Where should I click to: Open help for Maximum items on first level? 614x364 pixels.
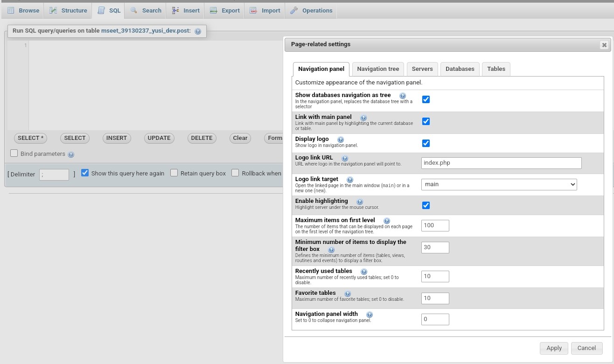(x=387, y=221)
